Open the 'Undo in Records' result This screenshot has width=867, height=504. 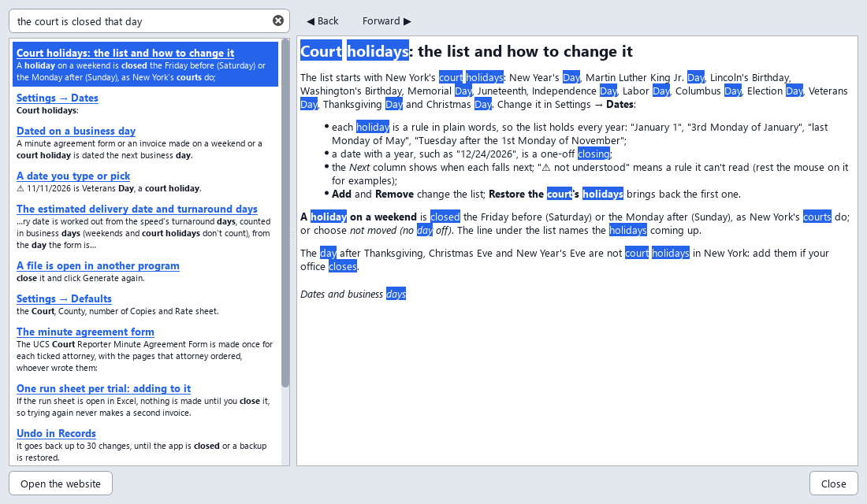56,433
